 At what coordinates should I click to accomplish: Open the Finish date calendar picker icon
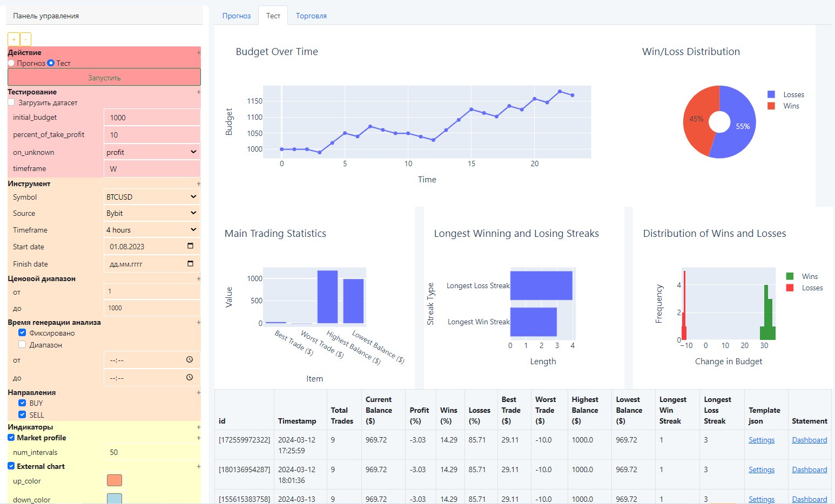coord(190,264)
